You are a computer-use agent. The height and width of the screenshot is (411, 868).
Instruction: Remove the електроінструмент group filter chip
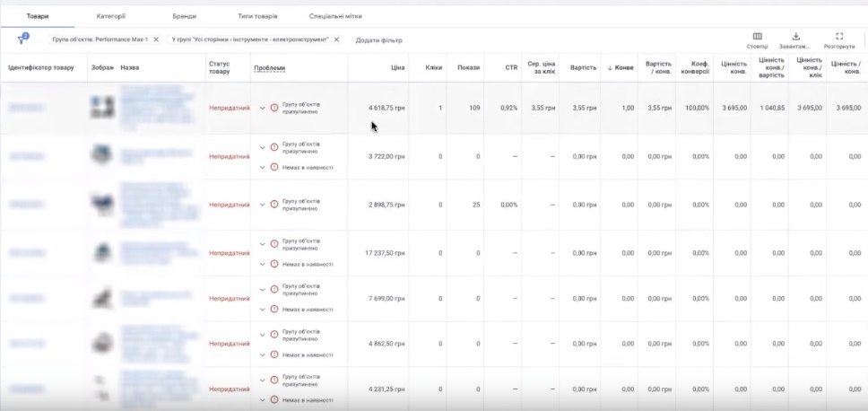coord(336,39)
